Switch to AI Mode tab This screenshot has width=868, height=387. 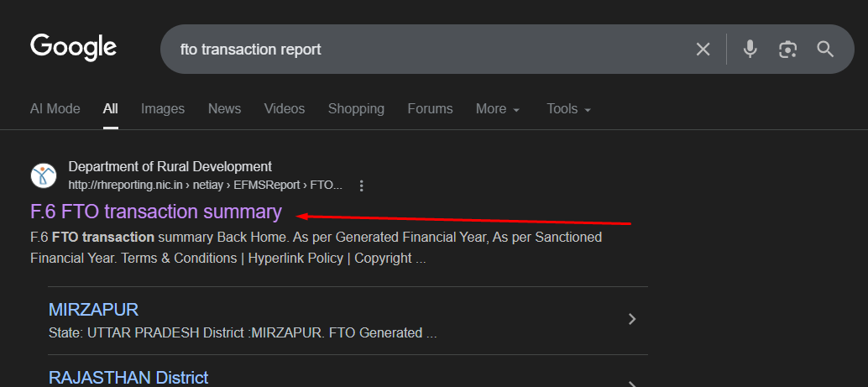55,109
